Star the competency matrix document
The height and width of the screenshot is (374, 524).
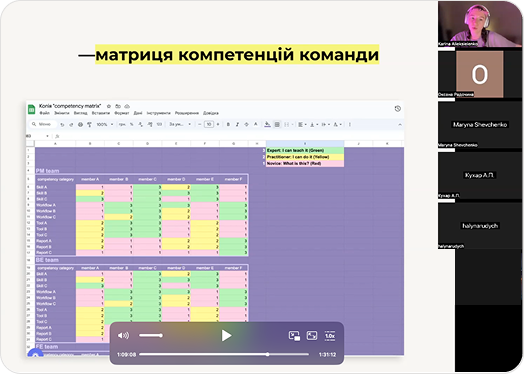tap(109, 106)
